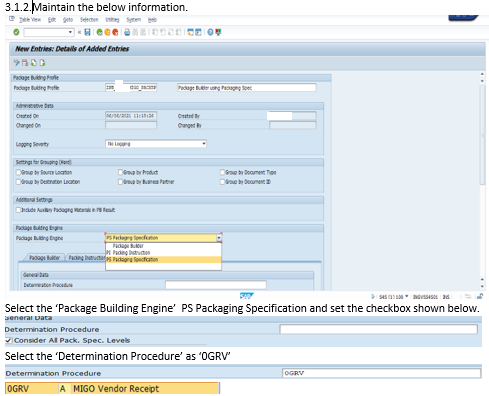
Task: Tick Group by Destination Location checkbox
Action: tap(18, 182)
